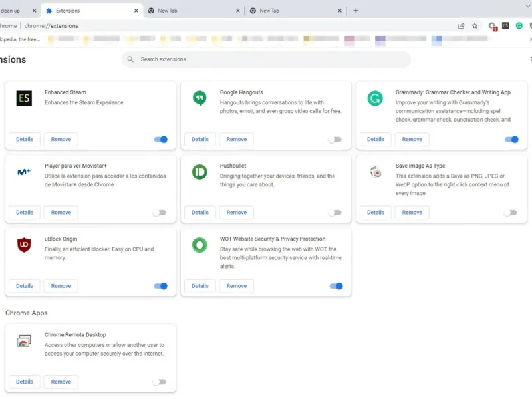Click the Pushbullet green icon
Image resolution: width=532 pixels, height=399 pixels.
point(199,172)
